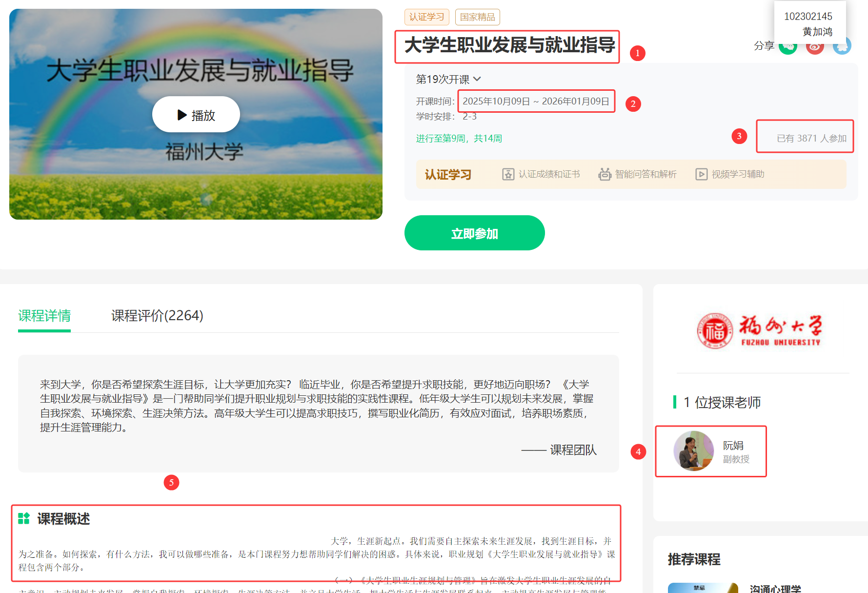The image size is (868, 593).
Task: Click the username 黄加鸿 account entry
Action: (817, 31)
